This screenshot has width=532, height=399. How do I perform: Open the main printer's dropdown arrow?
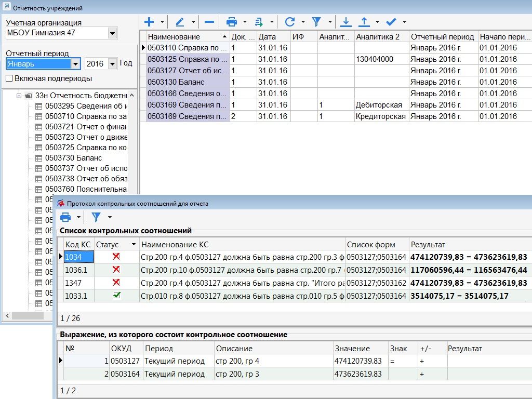pyautogui.click(x=245, y=22)
